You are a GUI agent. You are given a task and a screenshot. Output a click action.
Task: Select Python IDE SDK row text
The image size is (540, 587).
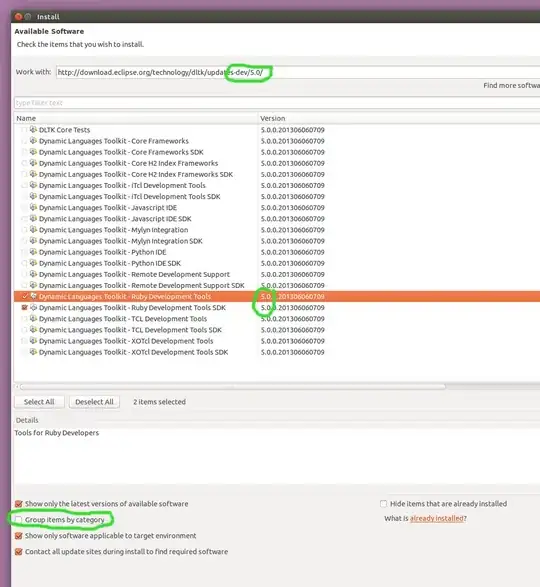coord(110,263)
